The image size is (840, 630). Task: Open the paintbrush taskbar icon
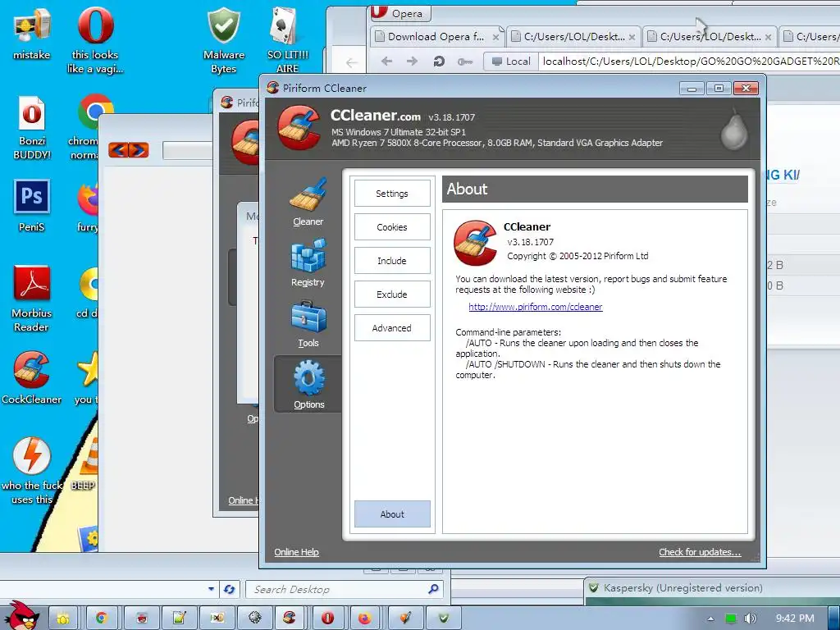405,618
